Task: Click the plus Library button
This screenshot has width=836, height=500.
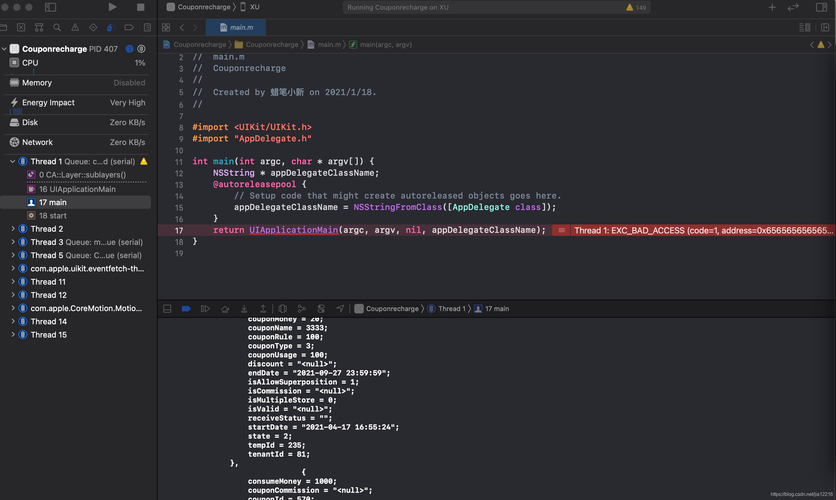Action: 772,7
